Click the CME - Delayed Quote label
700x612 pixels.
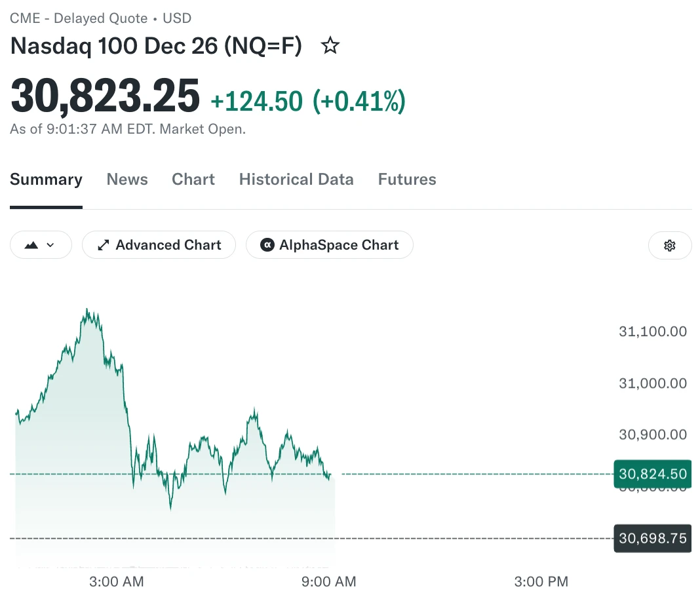(79, 18)
